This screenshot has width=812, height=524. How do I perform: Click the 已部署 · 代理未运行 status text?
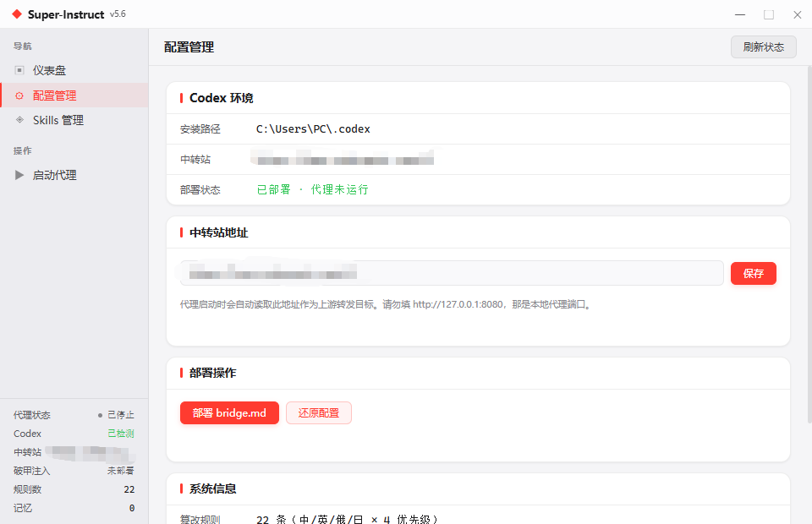pyautogui.click(x=313, y=190)
